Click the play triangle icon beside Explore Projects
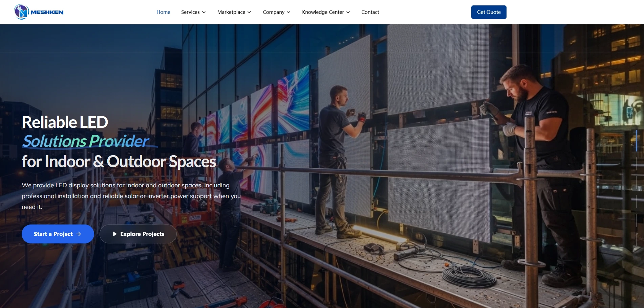Screen dimensions: 644x308 pos(115,234)
